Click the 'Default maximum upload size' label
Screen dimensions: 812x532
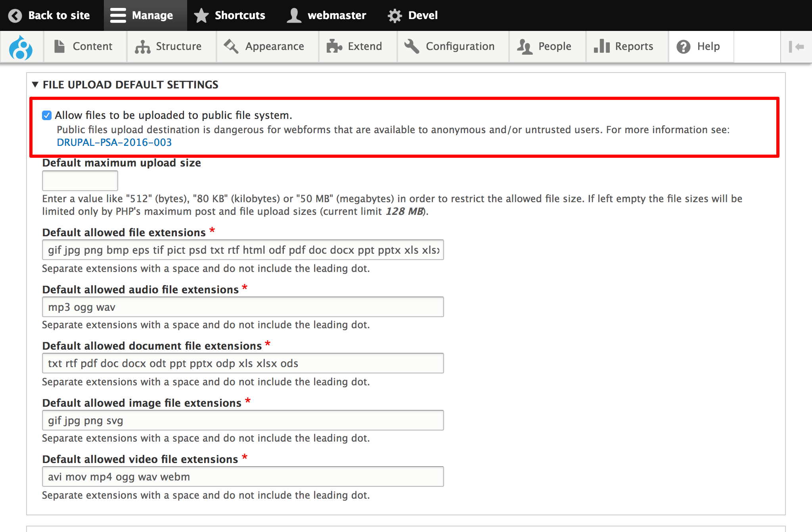tap(122, 163)
